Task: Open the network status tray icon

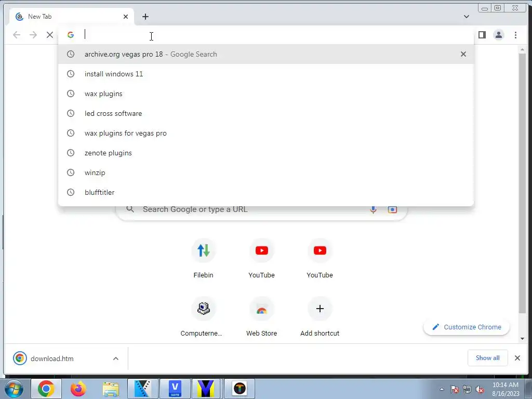Action: click(x=467, y=390)
